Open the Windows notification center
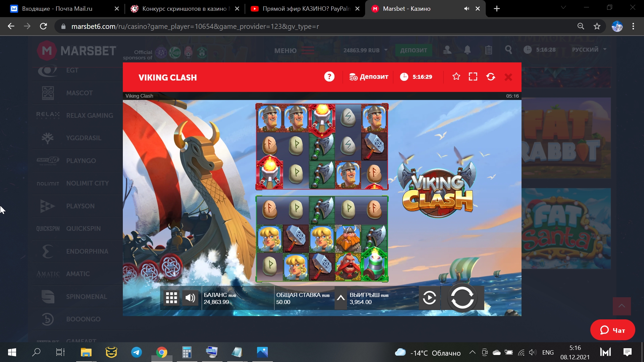The height and width of the screenshot is (362, 644). tap(627, 352)
